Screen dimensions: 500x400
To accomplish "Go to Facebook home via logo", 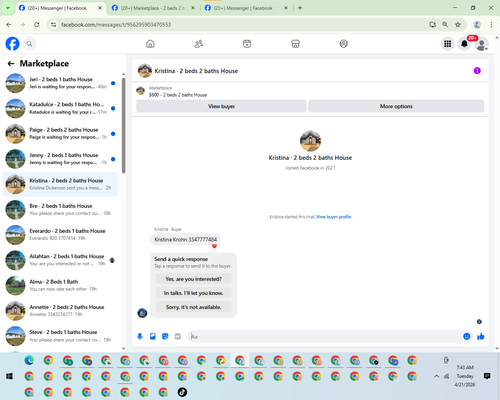I will pyautogui.click(x=12, y=44).
